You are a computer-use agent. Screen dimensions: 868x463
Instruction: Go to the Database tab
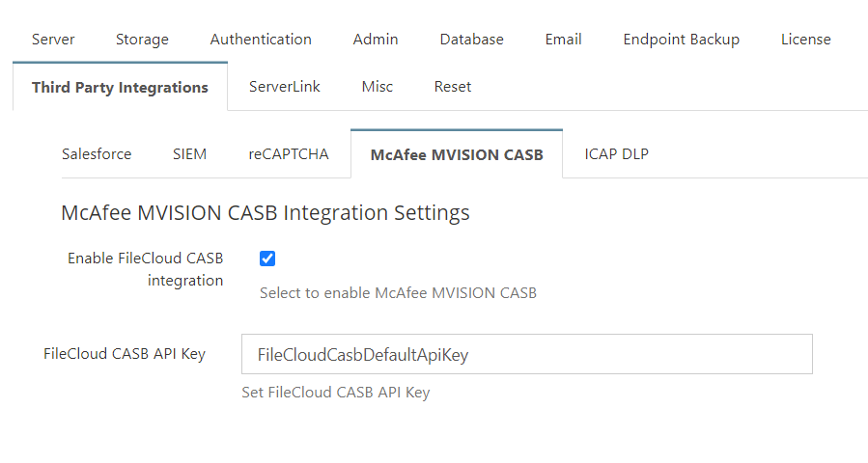pos(471,40)
